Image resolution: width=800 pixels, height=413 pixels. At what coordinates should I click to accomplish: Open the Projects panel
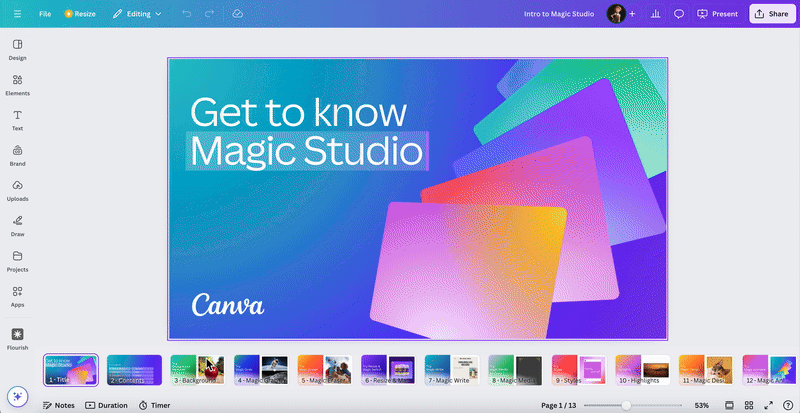(17, 261)
